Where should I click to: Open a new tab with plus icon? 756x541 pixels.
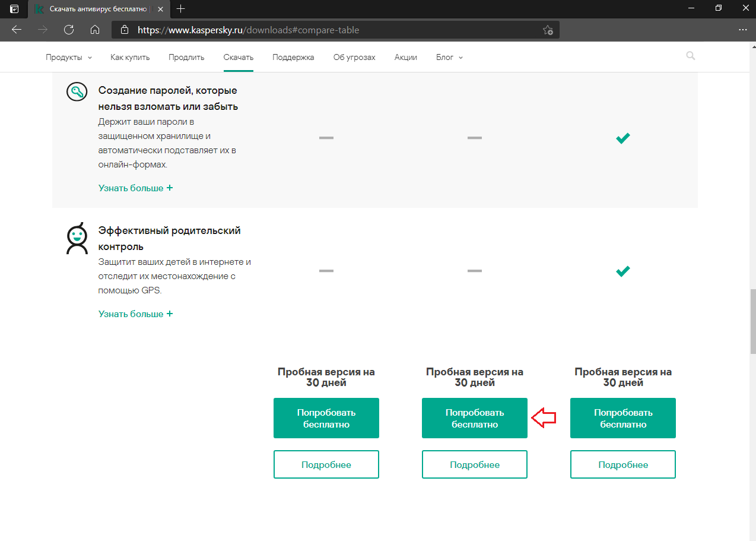point(181,9)
